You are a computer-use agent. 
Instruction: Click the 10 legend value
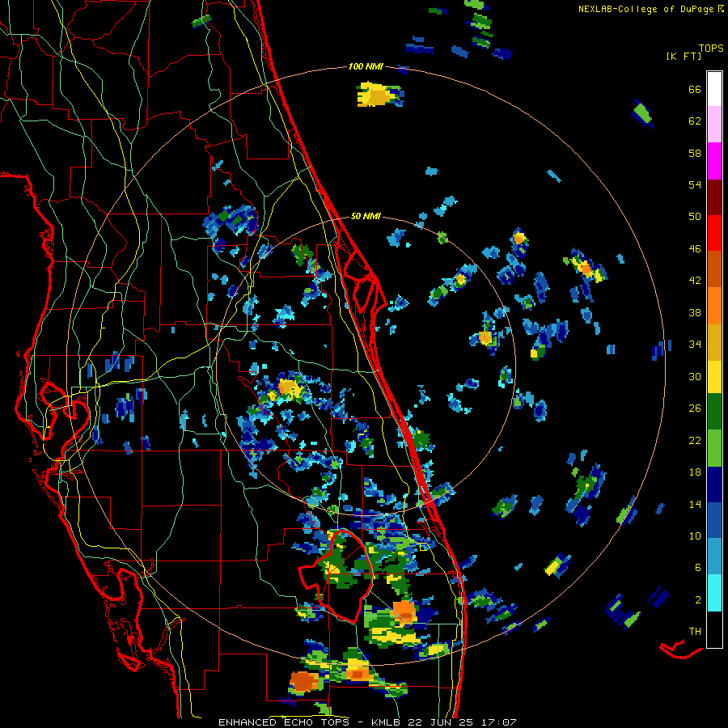695,535
